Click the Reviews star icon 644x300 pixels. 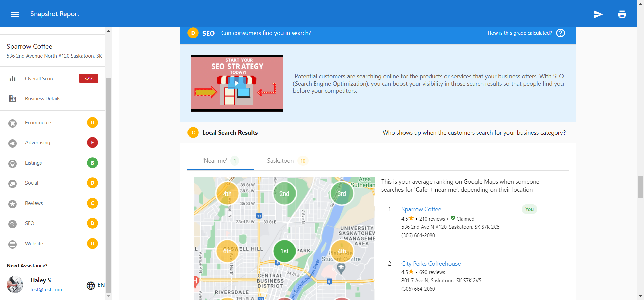coord(13,204)
